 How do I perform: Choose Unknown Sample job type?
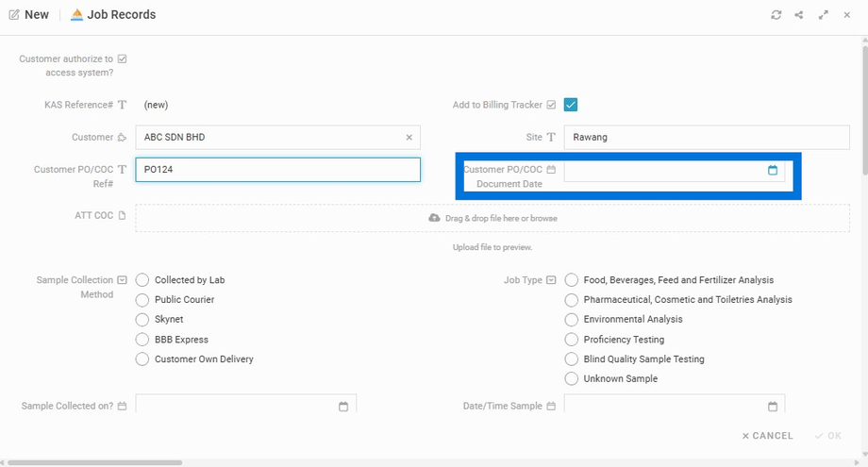tap(572, 378)
